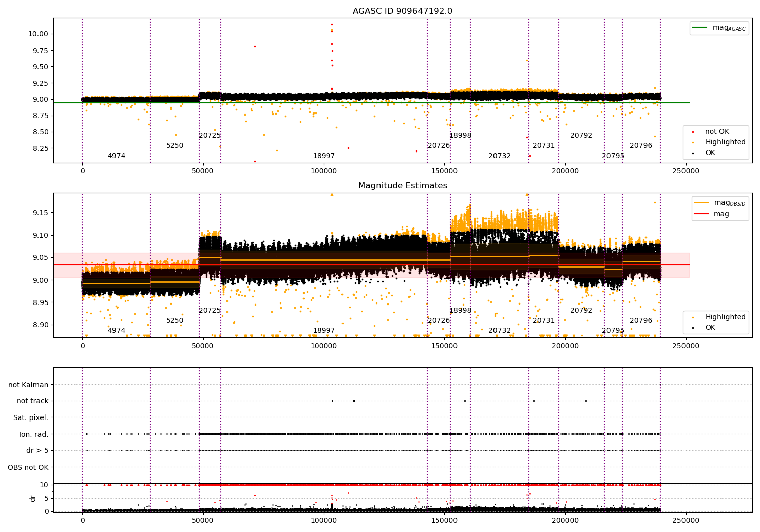Click y-axis tick 9.05 in Magnitude Estimates plot

click(x=40, y=258)
